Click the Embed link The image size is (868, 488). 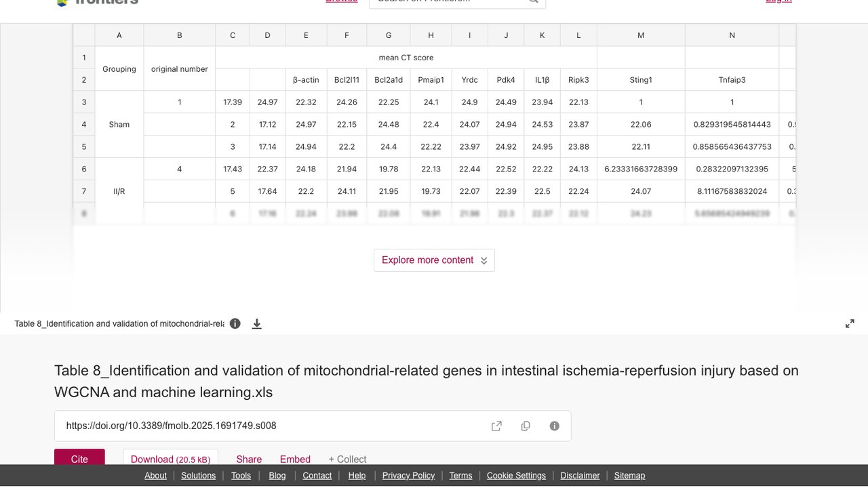tap(295, 459)
